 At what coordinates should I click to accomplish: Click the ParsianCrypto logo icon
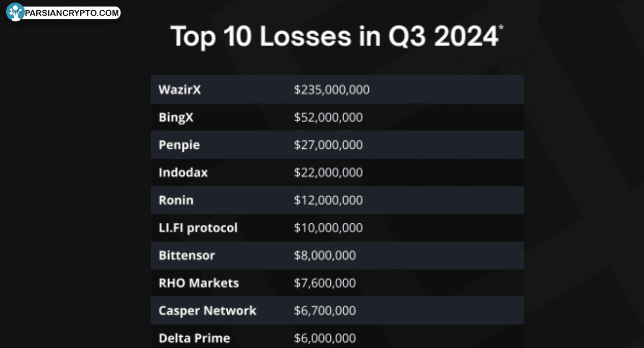[x=15, y=12]
